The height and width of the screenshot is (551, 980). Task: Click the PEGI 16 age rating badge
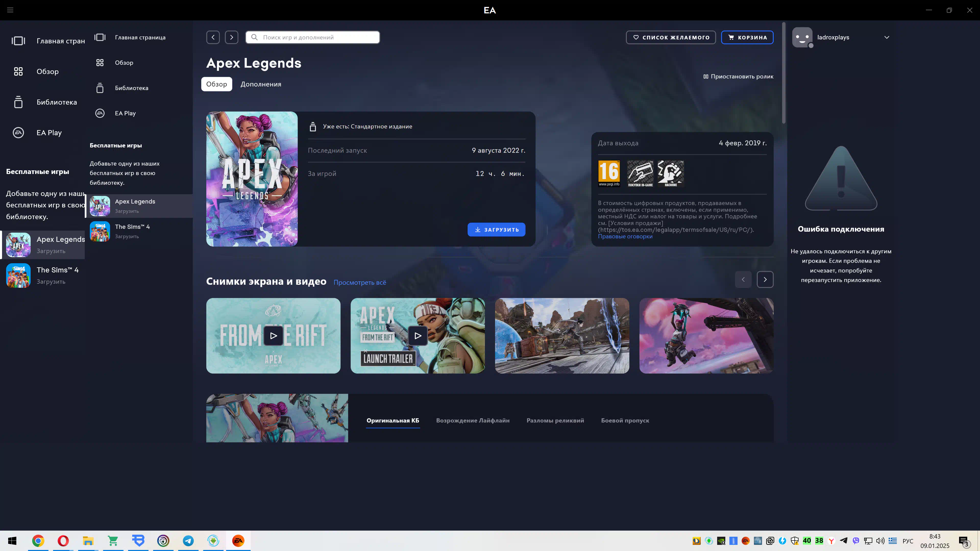point(609,174)
